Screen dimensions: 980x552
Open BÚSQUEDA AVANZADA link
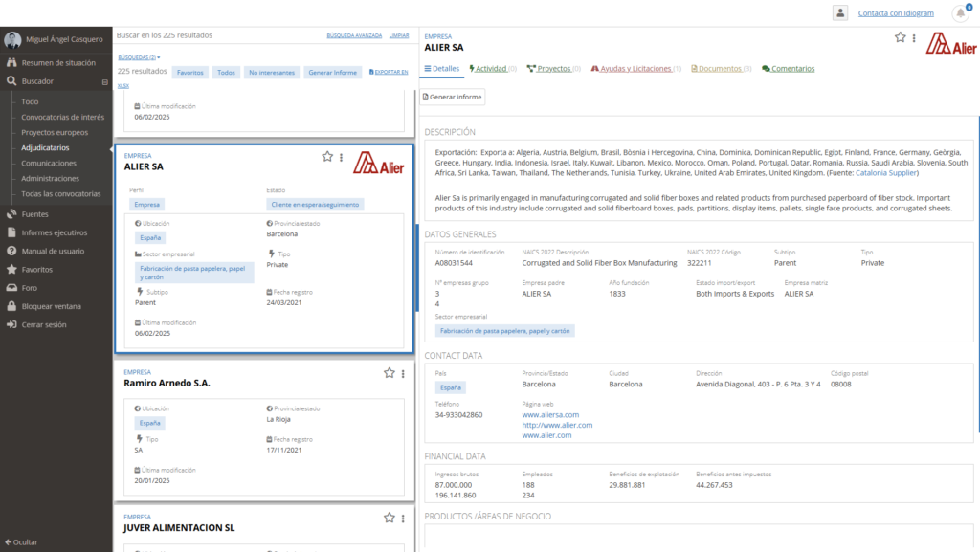[354, 35]
